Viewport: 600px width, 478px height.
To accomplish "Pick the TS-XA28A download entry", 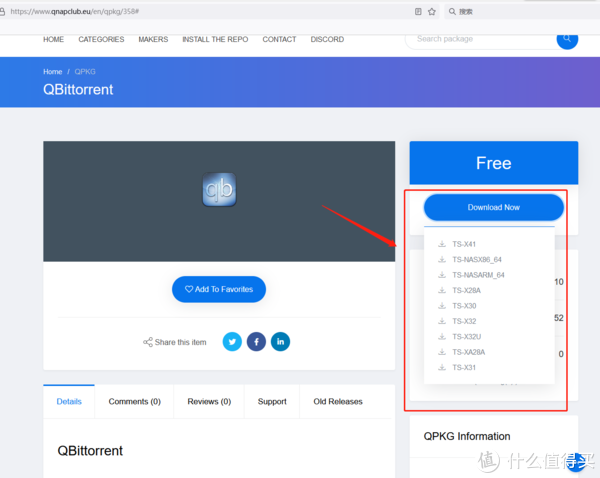I will 468,352.
